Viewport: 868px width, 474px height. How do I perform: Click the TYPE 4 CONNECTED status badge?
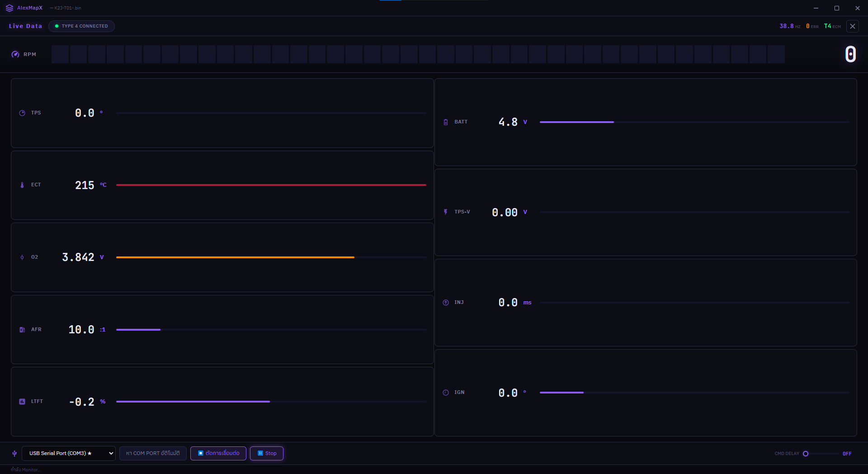pyautogui.click(x=81, y=26)
